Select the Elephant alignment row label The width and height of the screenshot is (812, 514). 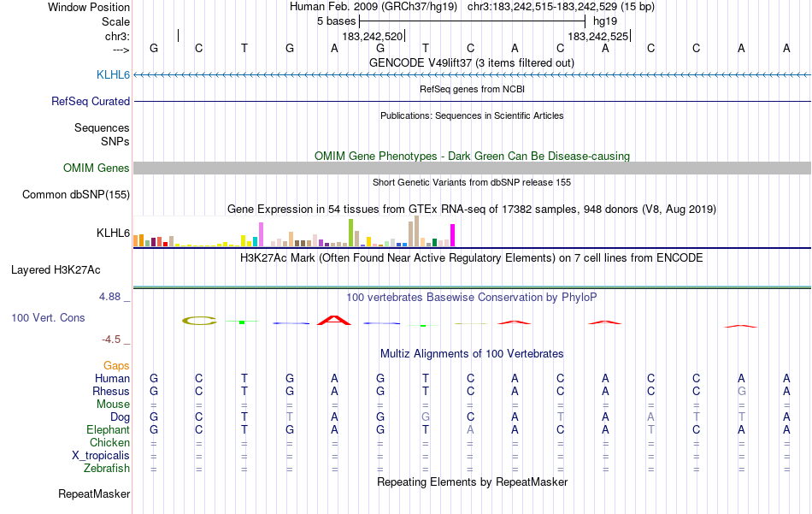coord(108,430)
